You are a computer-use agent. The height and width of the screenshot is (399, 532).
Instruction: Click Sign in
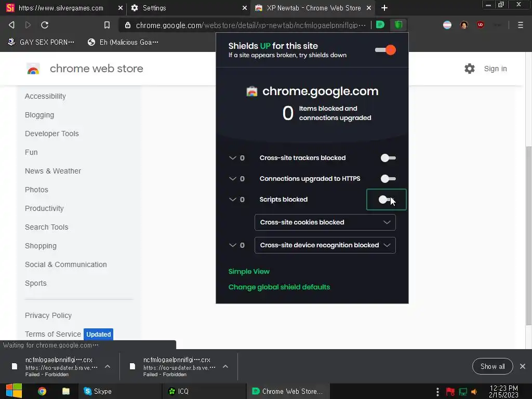pos(495,69)
